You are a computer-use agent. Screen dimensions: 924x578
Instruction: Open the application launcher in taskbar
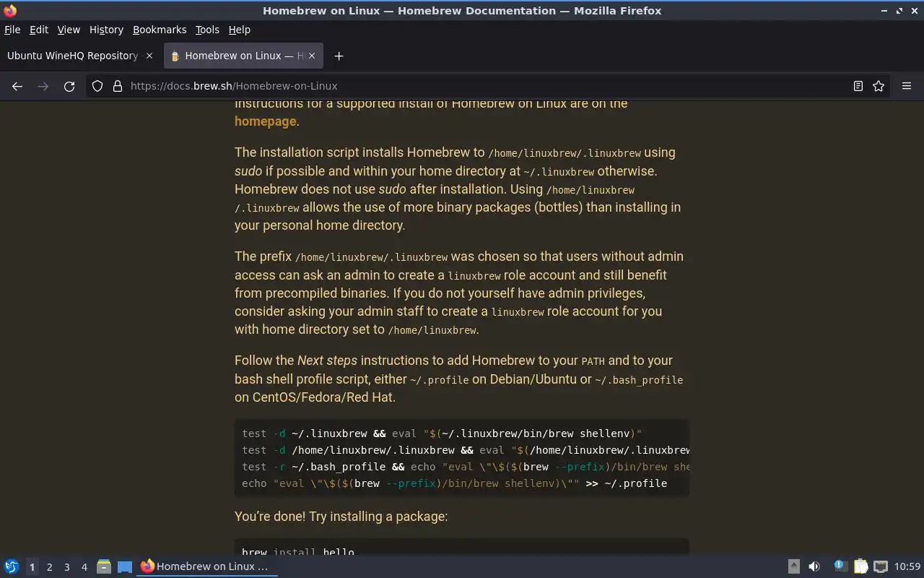pos(12,566)
